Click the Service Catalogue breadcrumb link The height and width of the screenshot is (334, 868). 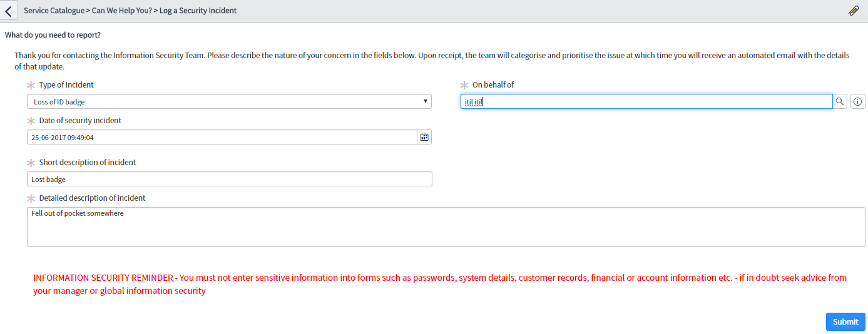pyautogui.click(x=53, y=11)
